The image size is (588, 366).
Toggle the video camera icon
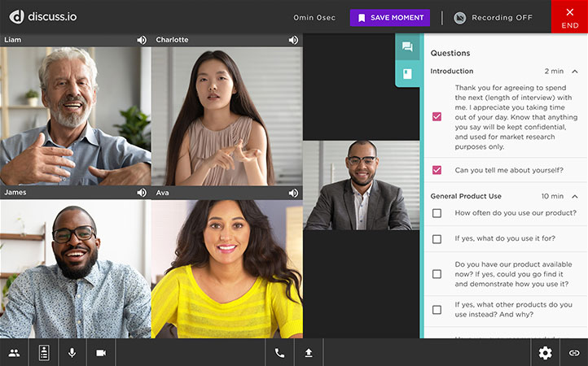pyautogui.click(x=101, y=352)
